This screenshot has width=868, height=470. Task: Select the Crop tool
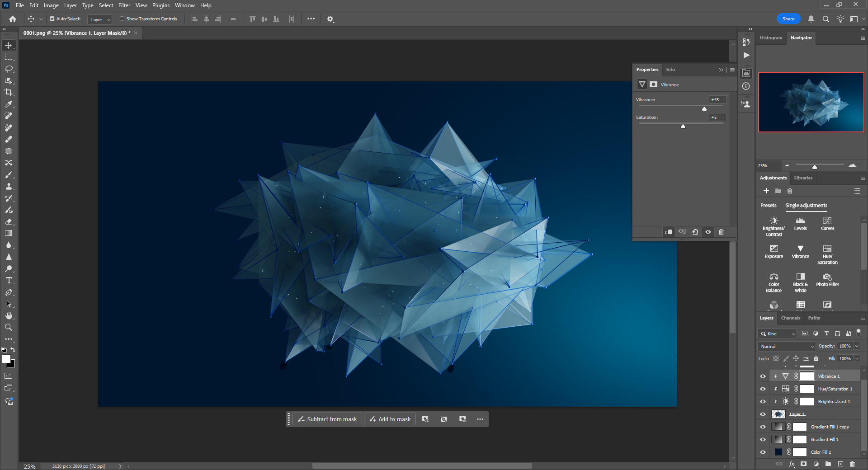[9, 92]
